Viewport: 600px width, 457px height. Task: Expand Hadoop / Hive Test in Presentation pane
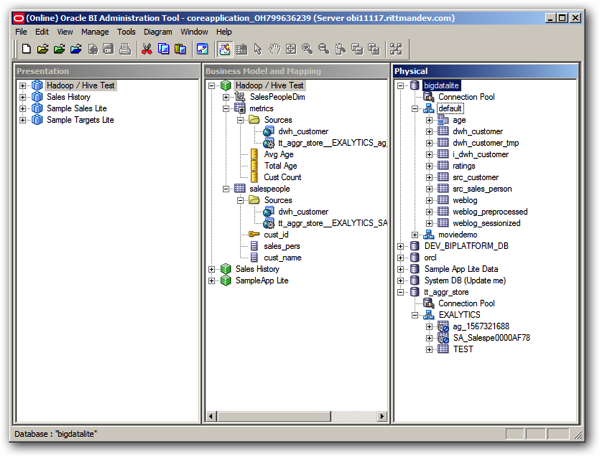coord(23,86)
